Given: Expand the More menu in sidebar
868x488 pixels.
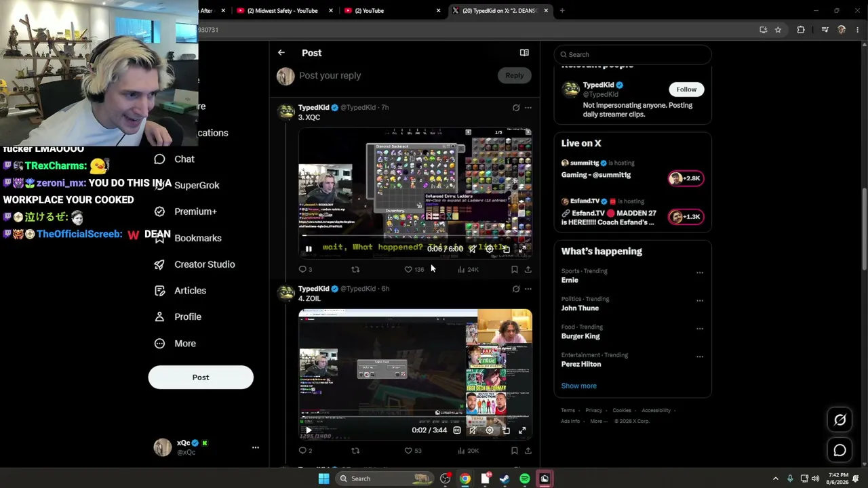Looking at the screenshot, I should coord(175,344).
